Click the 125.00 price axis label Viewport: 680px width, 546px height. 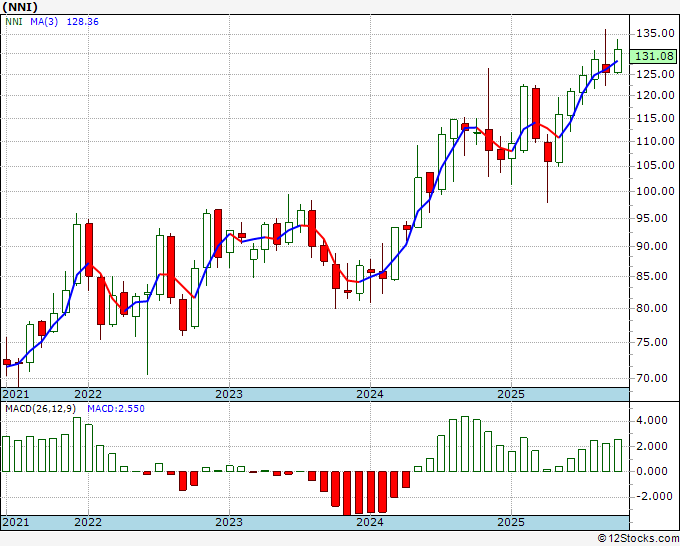[655, 74]
